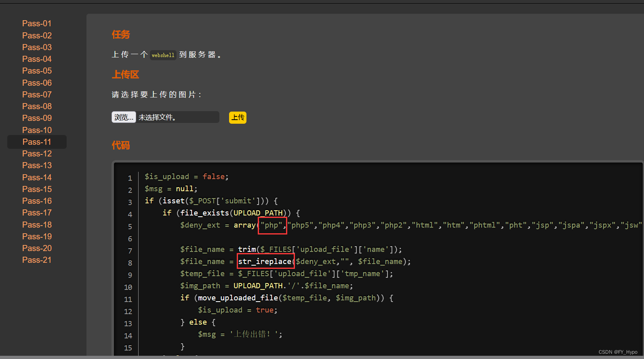Click the 浏览... browse file button

tap(124, 117)
